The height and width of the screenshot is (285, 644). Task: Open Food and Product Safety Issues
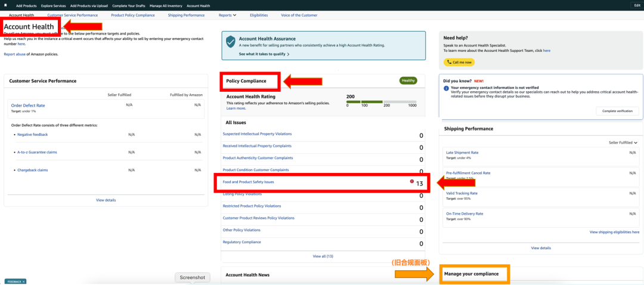248,181
